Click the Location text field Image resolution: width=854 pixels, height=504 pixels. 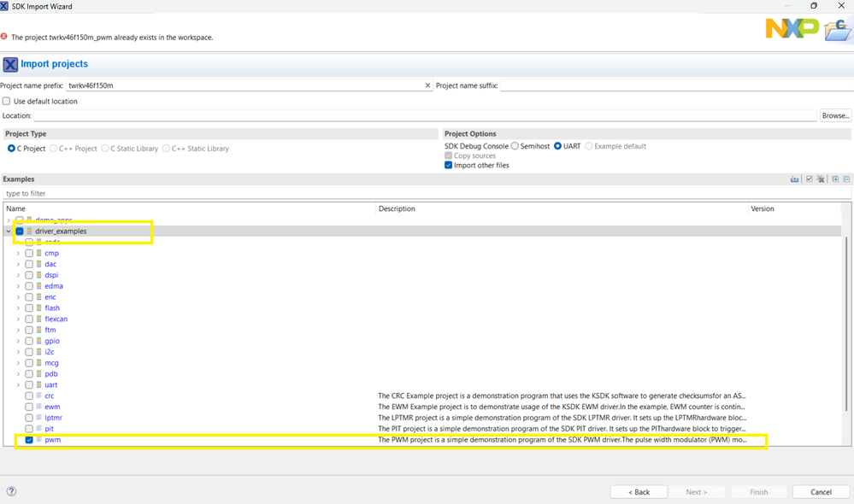pos(425,115)
